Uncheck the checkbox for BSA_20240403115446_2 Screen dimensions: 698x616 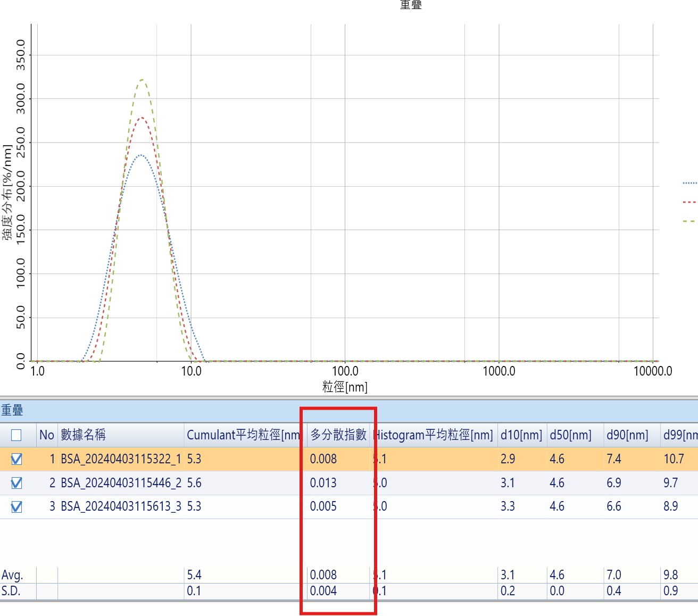[16, 483]
